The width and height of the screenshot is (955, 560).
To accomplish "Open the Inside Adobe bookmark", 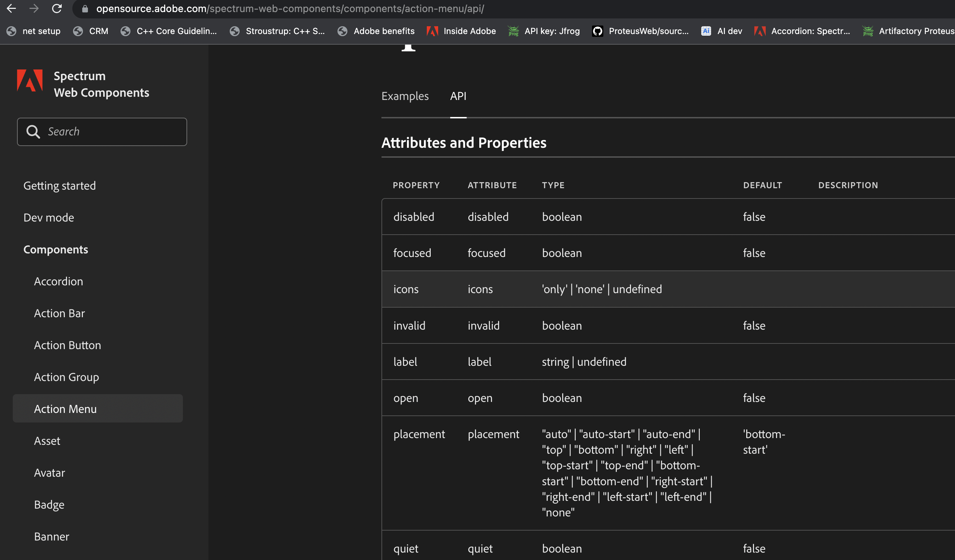I will click(461, 31).
